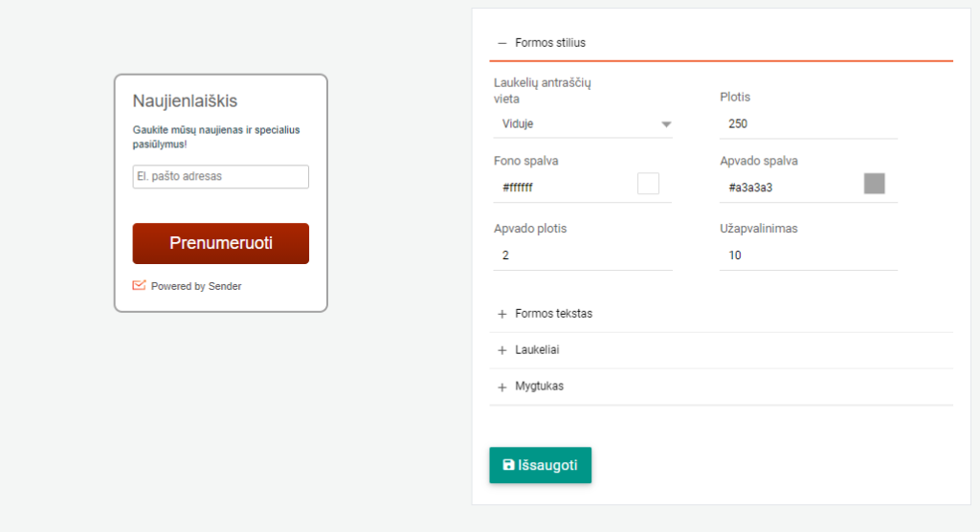
Task: Click plus icon next to Formos tekstas
Action: click(x=501, y=314)
